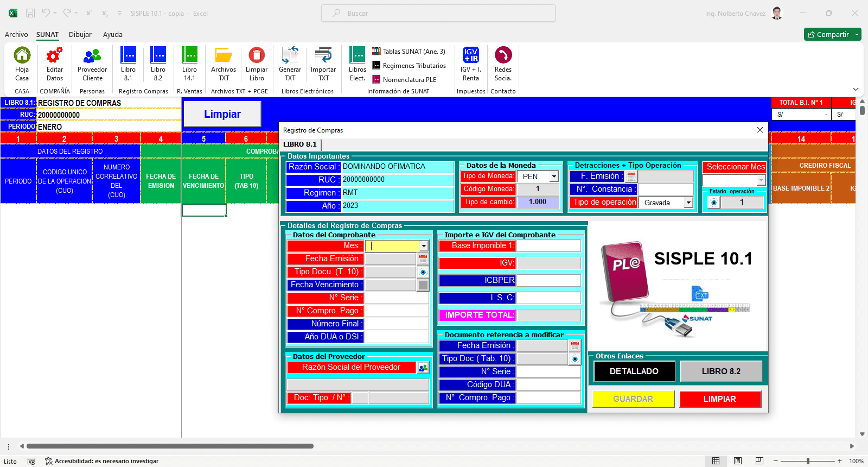Select the Tipo Docu. (T. 10) radio button
Viewport: 868px width, 467px height.
[x=423, y=272]
